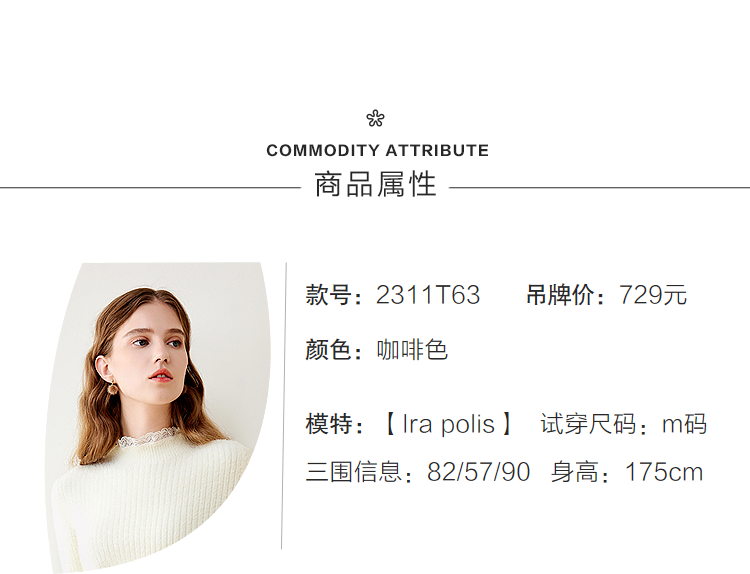Select the style number 2311T63
750x574 pixels.
(x=428, y=296)
